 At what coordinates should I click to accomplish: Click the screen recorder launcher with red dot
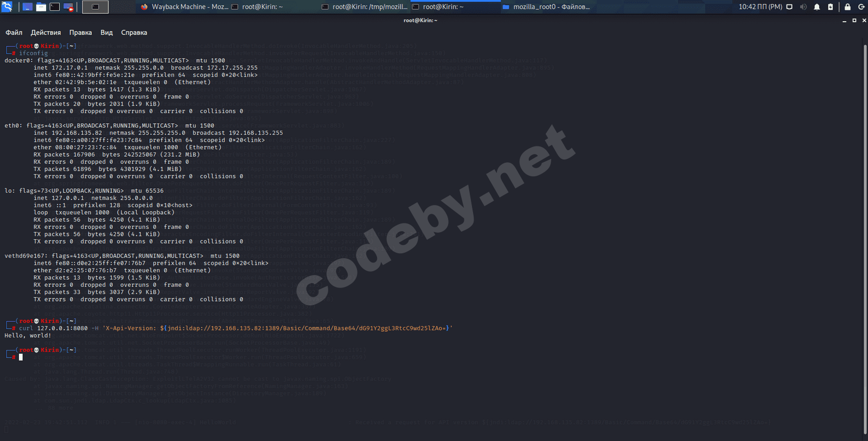coord(68,7)
